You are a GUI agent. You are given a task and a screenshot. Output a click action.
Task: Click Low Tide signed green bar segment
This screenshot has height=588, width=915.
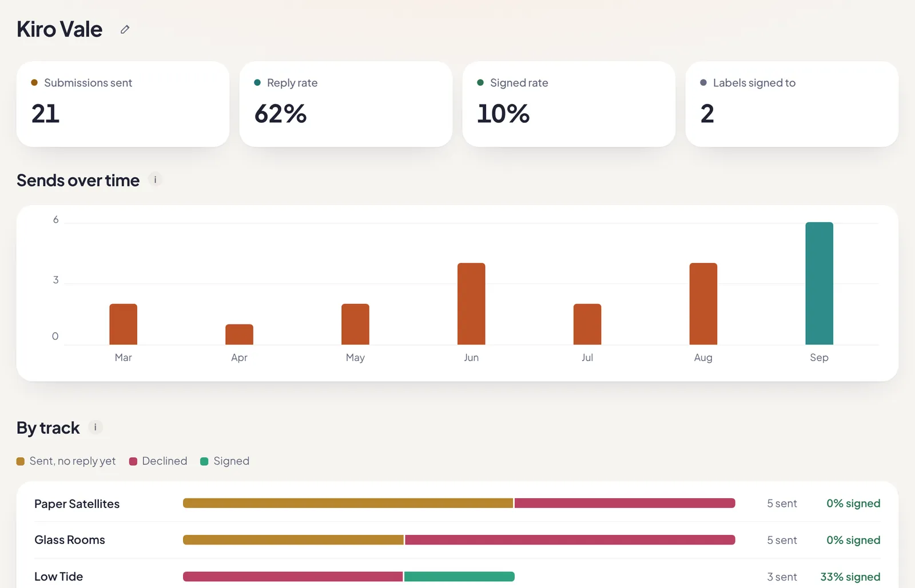click(x=459, y=577)
